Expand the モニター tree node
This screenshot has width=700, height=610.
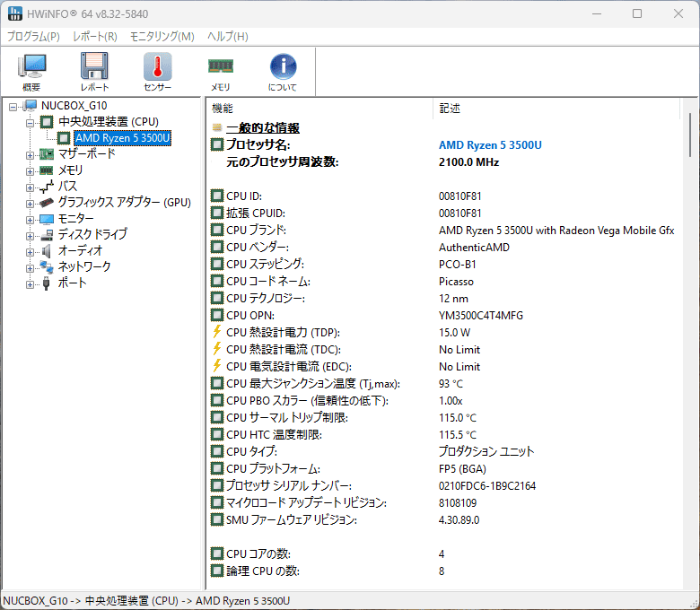tap(31, 219)
